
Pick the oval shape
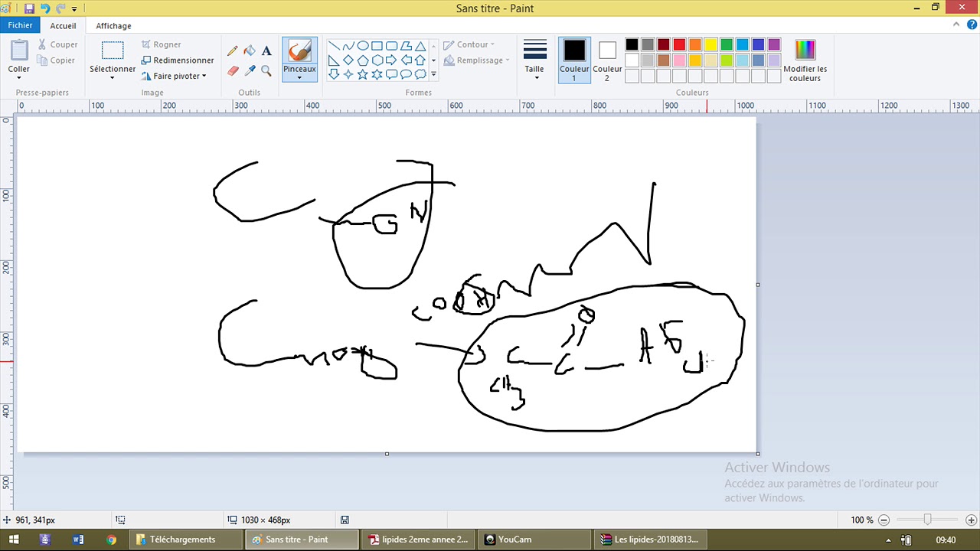(x=363, y=46)
